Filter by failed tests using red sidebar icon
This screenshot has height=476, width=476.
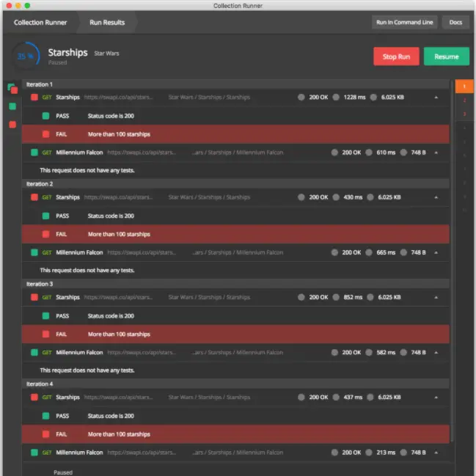coord(12,125)
